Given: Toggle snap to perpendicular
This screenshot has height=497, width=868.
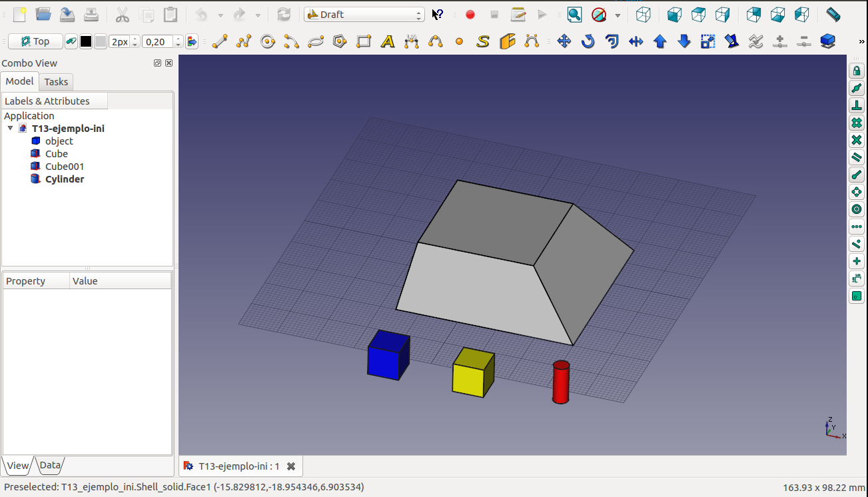Looking at the screenshot, I should click(x=857, y=106).
